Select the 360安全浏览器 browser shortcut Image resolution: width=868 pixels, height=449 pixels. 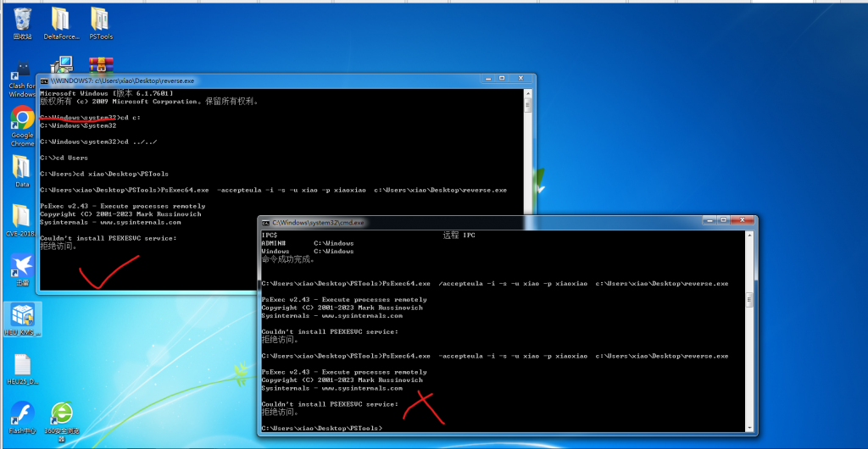coord(61,422)
